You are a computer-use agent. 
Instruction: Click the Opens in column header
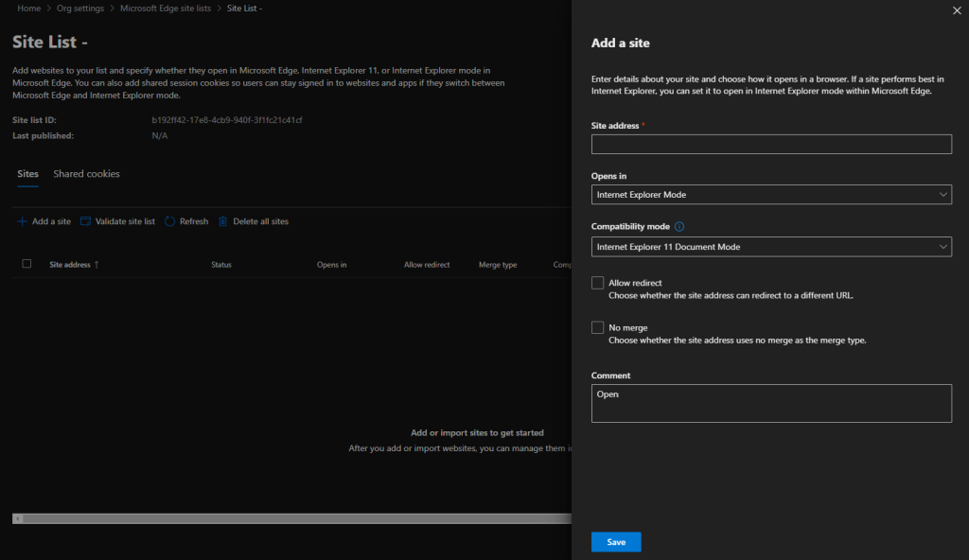(x=332, y=265)
